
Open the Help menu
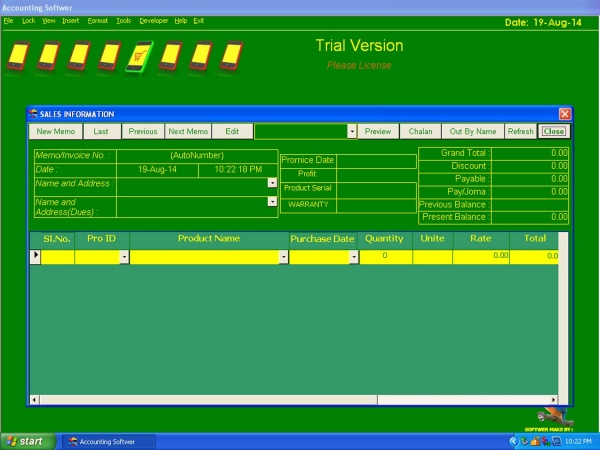[181, 21]
